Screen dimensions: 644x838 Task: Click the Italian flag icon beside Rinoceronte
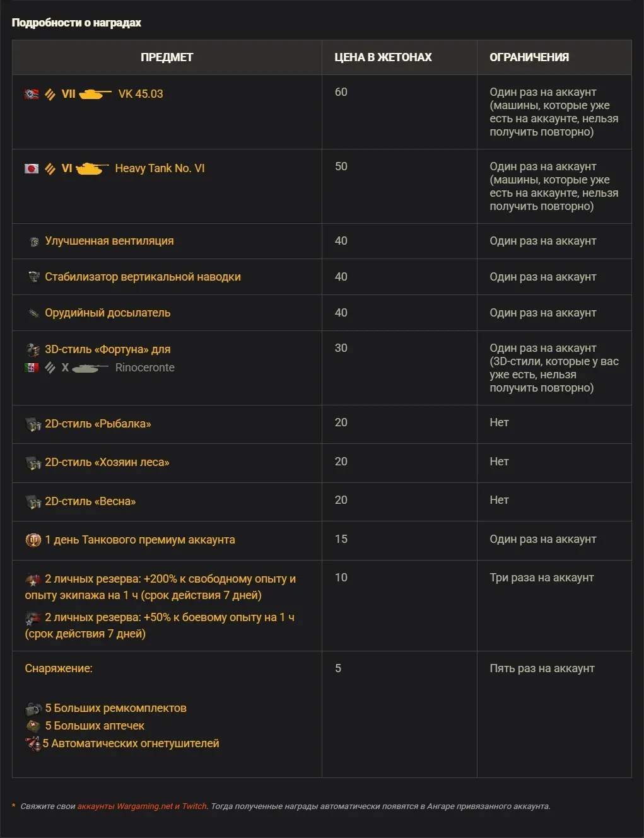32,368
